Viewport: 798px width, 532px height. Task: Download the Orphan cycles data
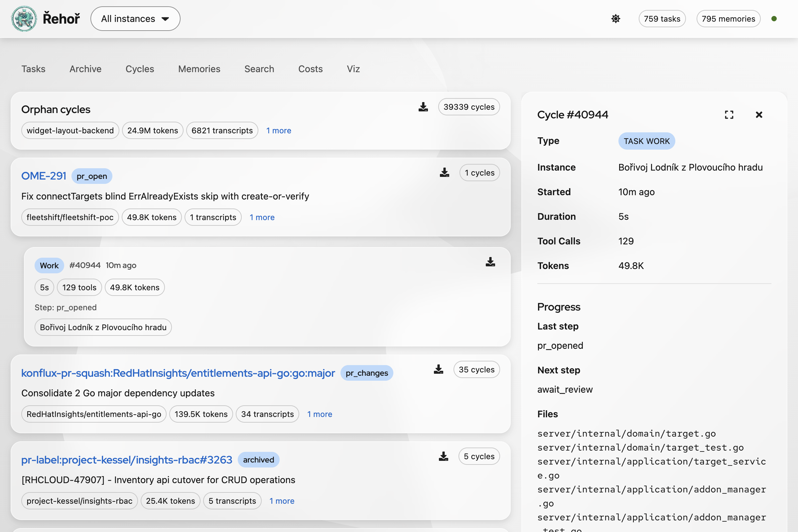(423, 107)
